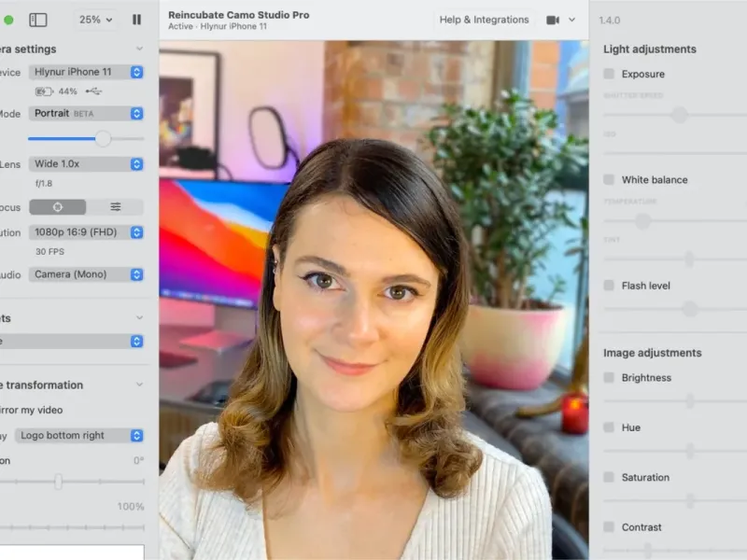The width and height of the screenshot is (747, 560).
Task: Select the auto focus button
Action: tap(58, 207)
